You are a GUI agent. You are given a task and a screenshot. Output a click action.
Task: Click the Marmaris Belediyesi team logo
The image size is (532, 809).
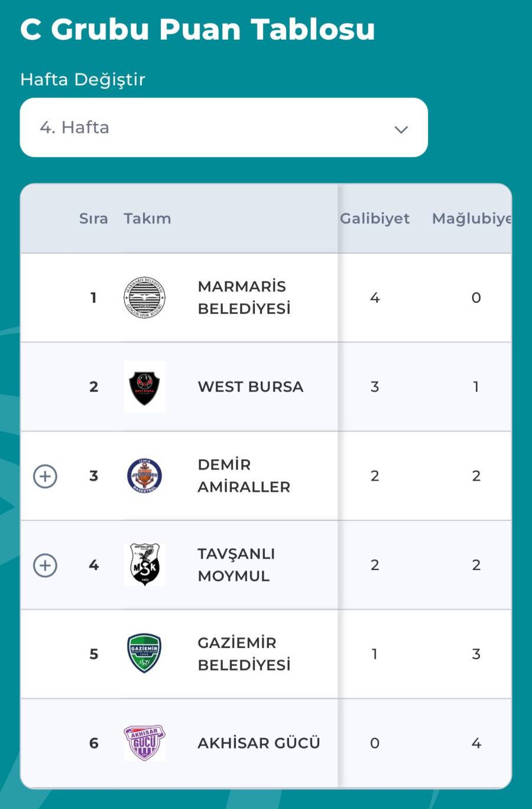[x=144, y=297]
